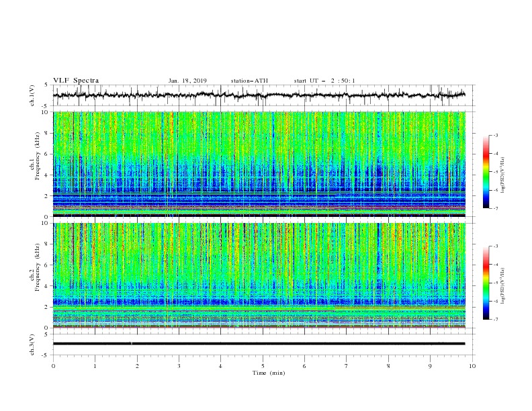This screenshot has width=532, height=411.
Task: Click the "Time (min)" x-axis label
Action: coord(269,373)
